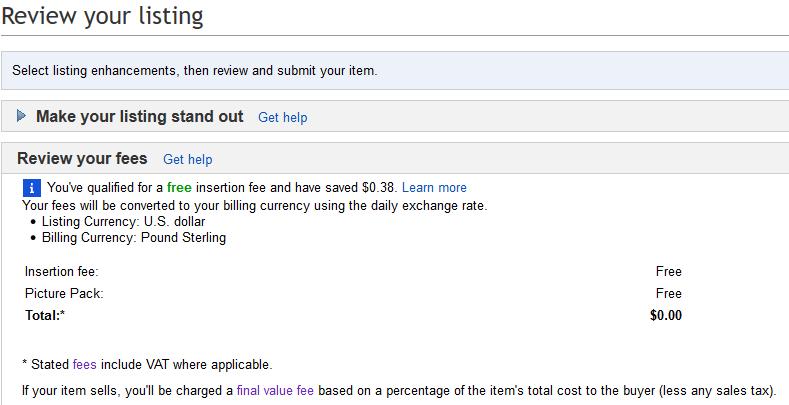The width and height of the screenshot is (789, 405).
Task: Click the blue info icon beside the qualified message
Action: click(x=32, y=187)
